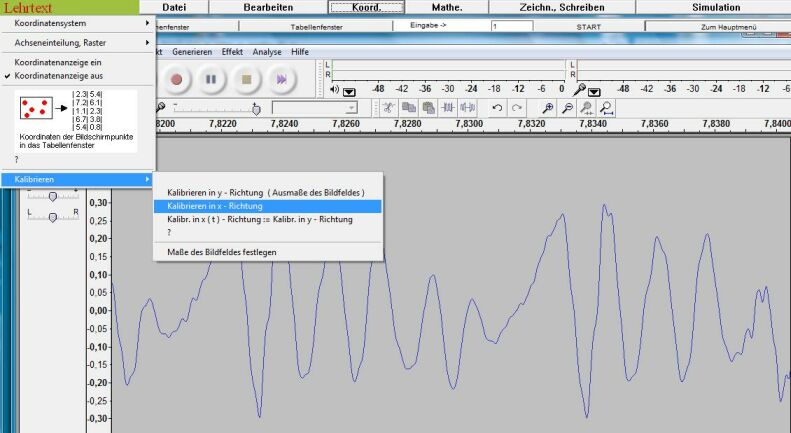Click the skip to end button

282,78
